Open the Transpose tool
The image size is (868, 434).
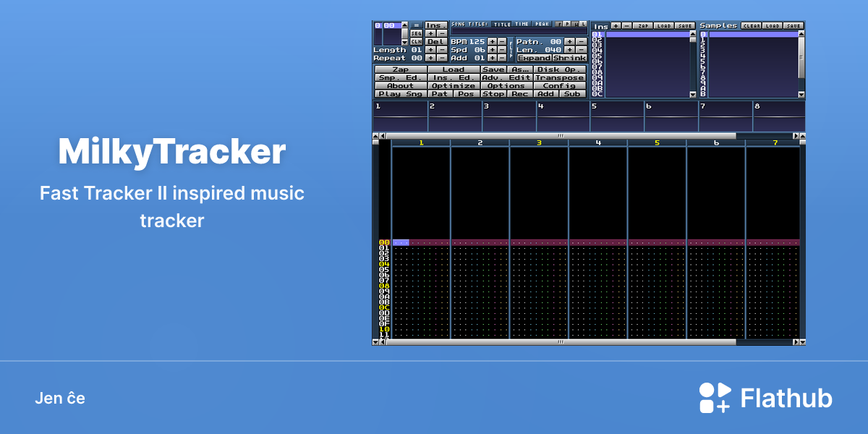point(560,77)
